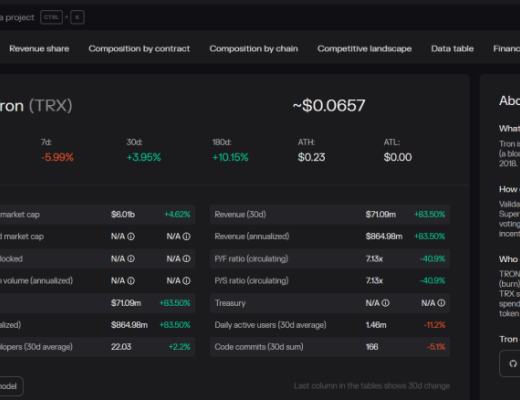Viewport: 520px width, 400px height.
Task: Click the CTRL shortcut key badge
Action: [51, 17]
